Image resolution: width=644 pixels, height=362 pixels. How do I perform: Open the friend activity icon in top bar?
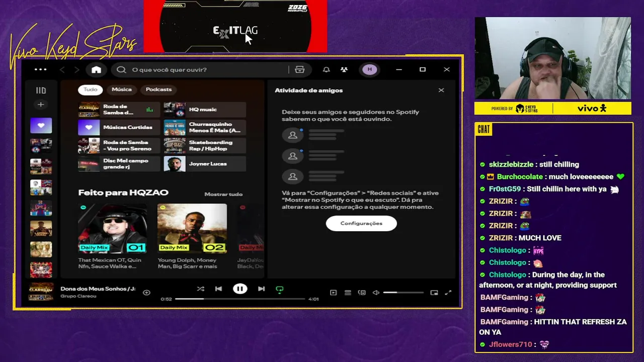[x=344, y=69]
